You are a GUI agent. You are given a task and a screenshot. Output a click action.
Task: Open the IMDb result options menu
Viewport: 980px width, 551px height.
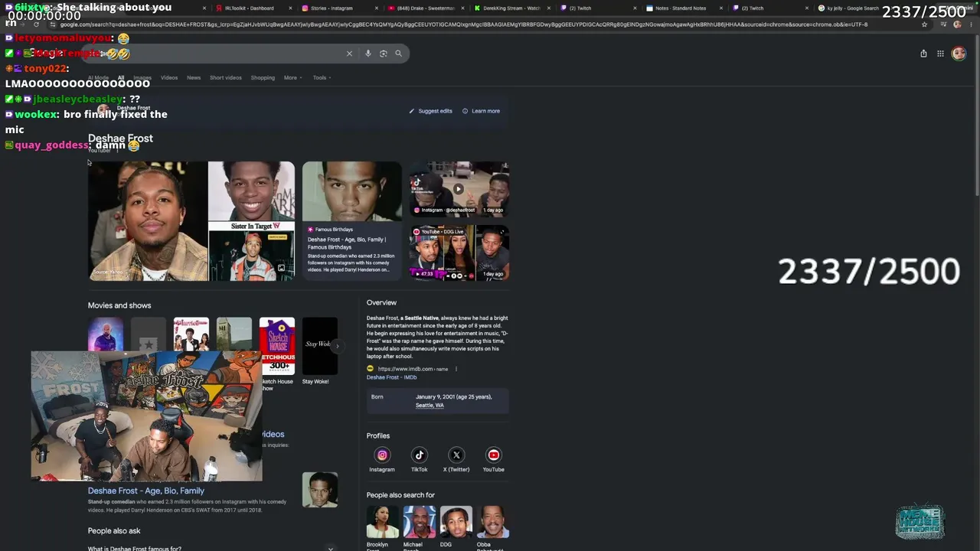456,369
